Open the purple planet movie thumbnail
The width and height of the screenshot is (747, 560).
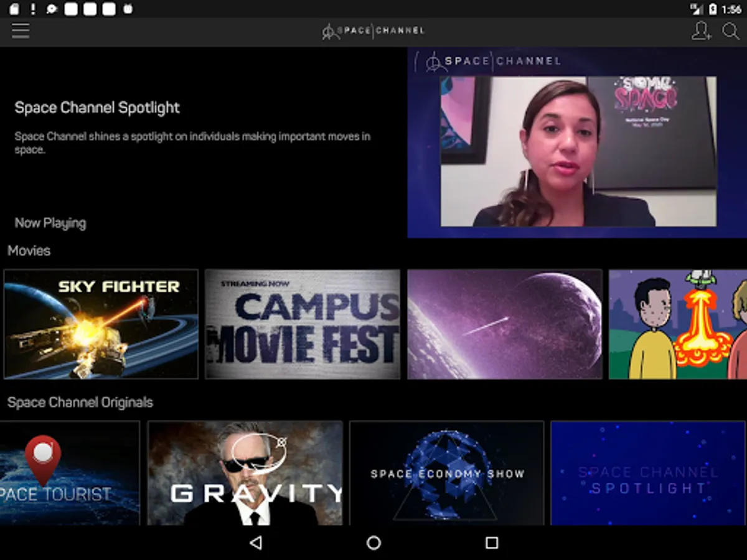click(505, 324)
